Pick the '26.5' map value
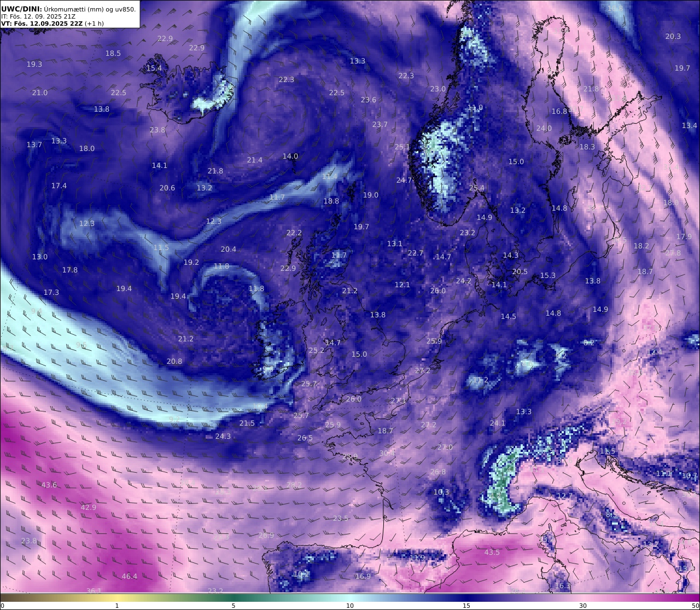 [x=305, y=438]
